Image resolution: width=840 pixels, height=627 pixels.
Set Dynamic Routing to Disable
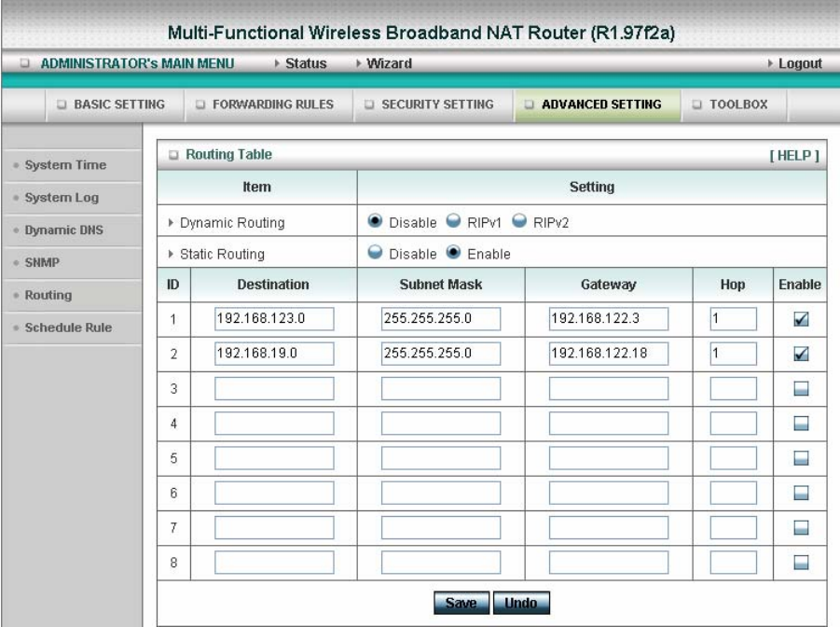375,220
